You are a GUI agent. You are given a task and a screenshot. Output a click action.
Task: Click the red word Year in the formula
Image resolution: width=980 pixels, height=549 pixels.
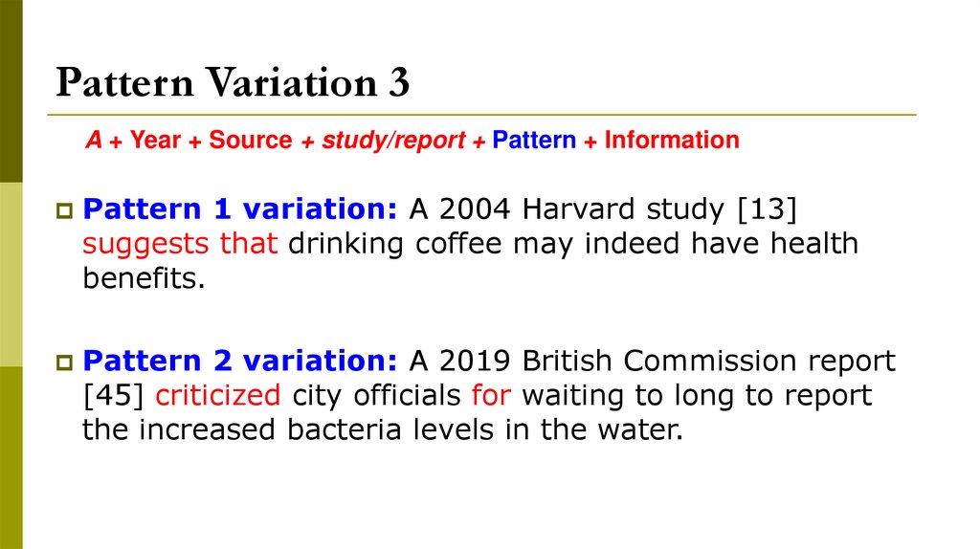pos(156,141)
